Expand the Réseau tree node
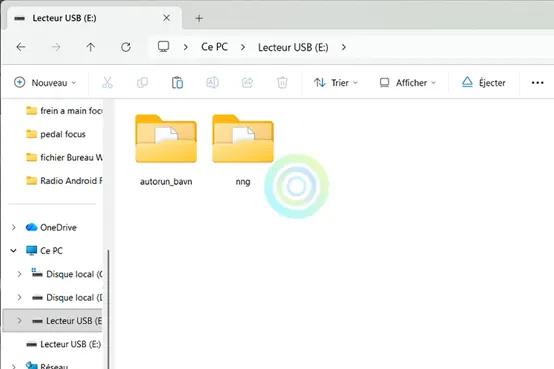Screen dimensions: 554x369 pos(13,366)
